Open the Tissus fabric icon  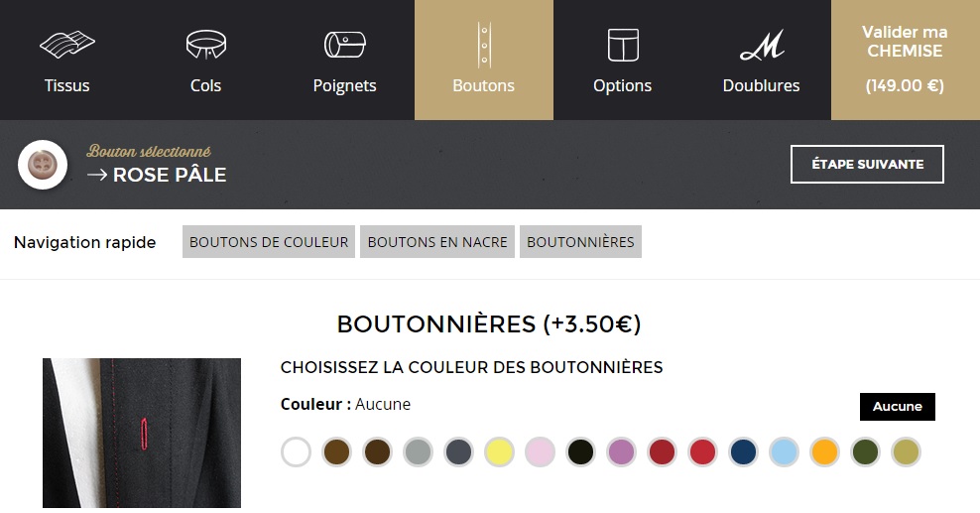[x=67, y=45]
